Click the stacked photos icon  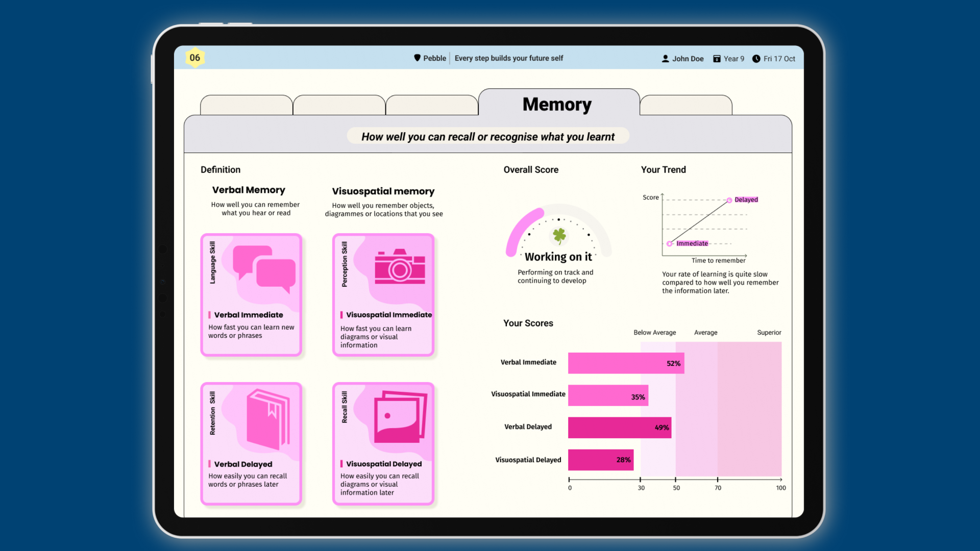pyautogui.click(x=400, y=417)
